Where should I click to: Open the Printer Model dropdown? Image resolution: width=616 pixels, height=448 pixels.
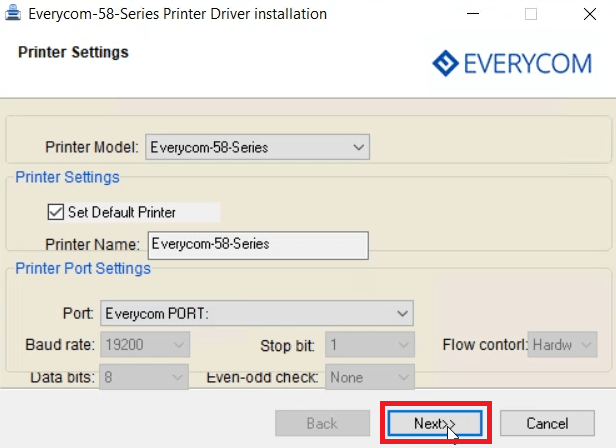tap(257, 147)
